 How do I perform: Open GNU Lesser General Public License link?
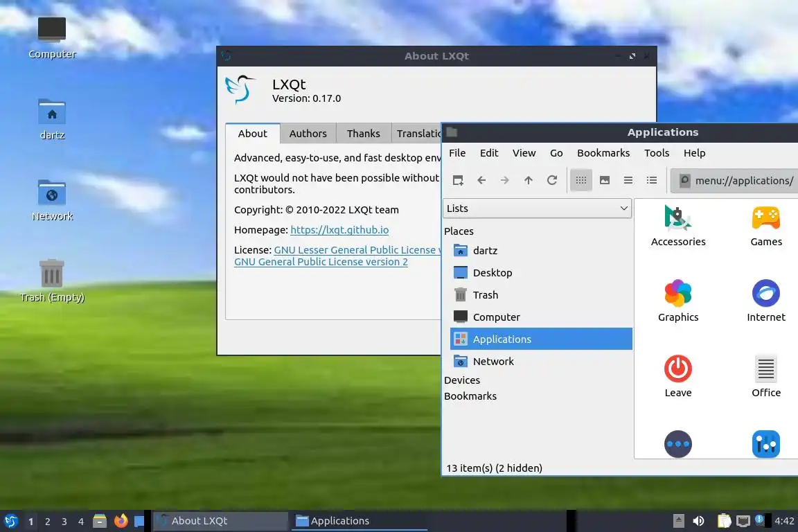click(357, 250)
